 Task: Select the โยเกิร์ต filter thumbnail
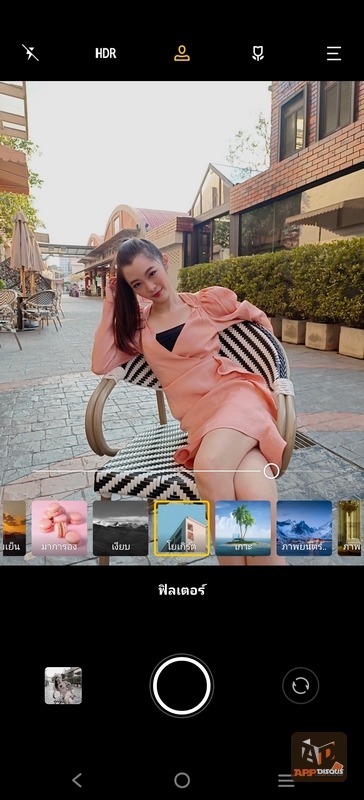point(182,528)
